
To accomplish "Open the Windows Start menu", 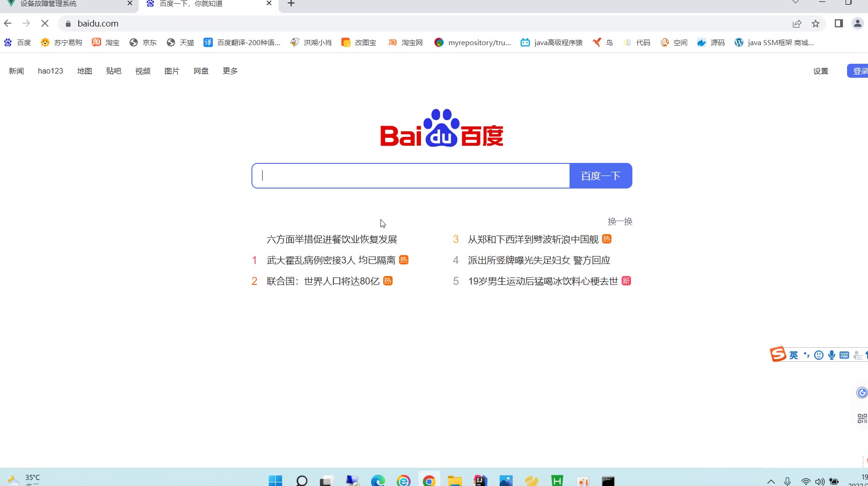I will [275, 480].
